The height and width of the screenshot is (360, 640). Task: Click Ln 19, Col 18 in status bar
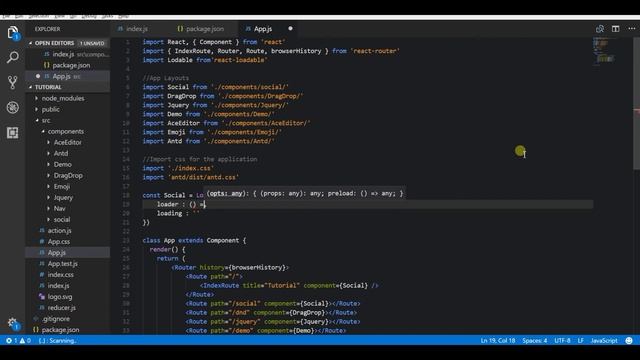click(498, 340)
